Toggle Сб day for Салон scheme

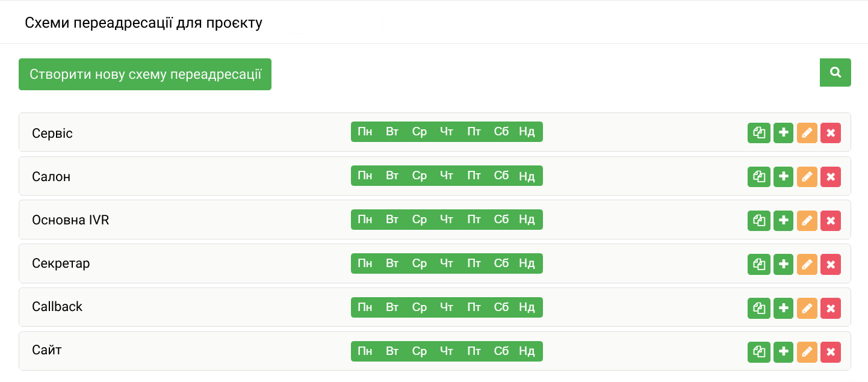click(501, 176)
